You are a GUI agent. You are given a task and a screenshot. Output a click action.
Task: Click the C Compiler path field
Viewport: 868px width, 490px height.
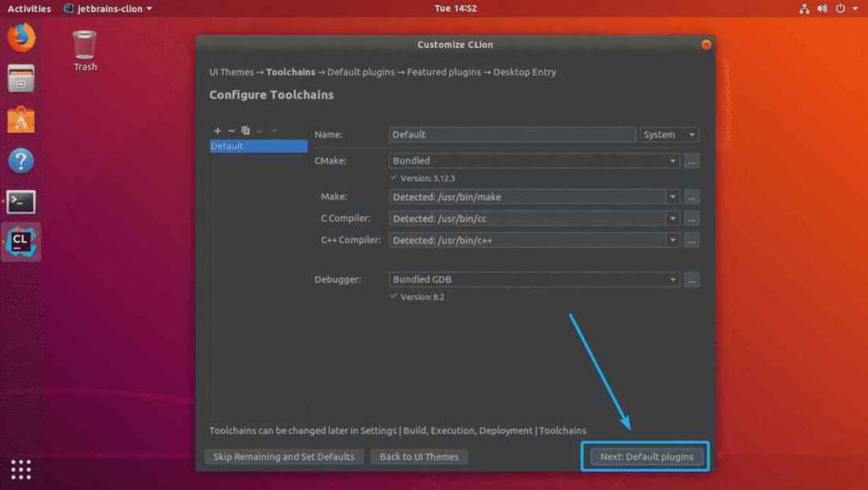pos(527,219)
